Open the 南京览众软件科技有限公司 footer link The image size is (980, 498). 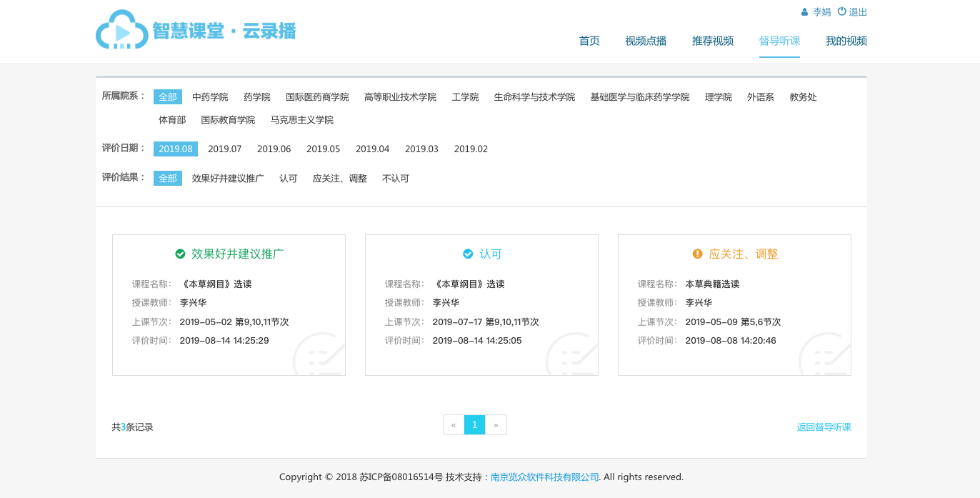[545, 477]
